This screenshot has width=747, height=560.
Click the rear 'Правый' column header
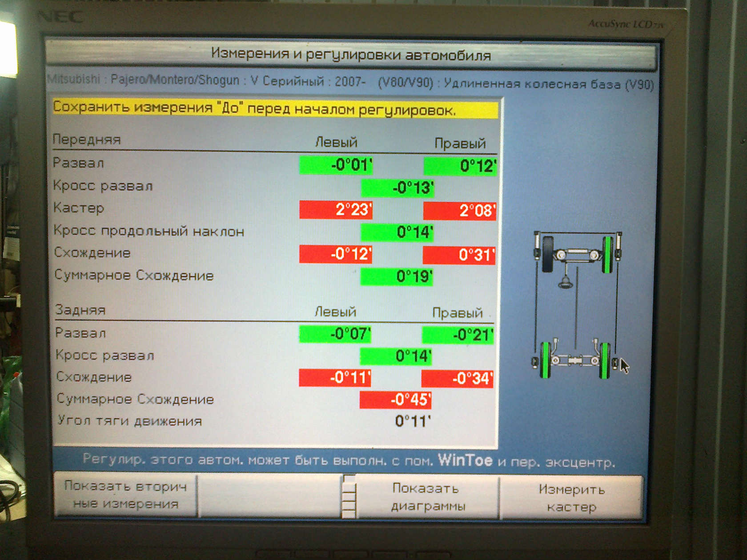pyautogui.click(x=458, y=313)
